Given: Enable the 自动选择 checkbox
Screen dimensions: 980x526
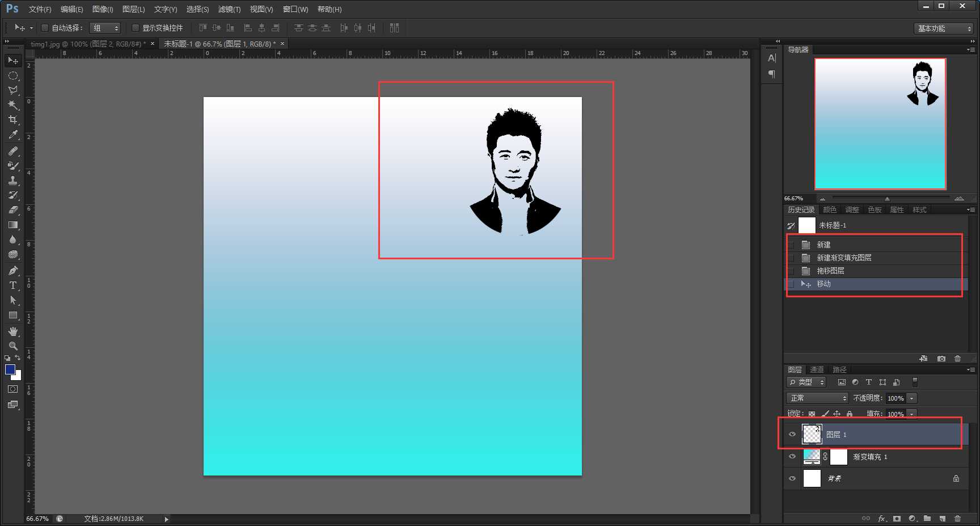Looking at the screenshot, I should 45,28.
